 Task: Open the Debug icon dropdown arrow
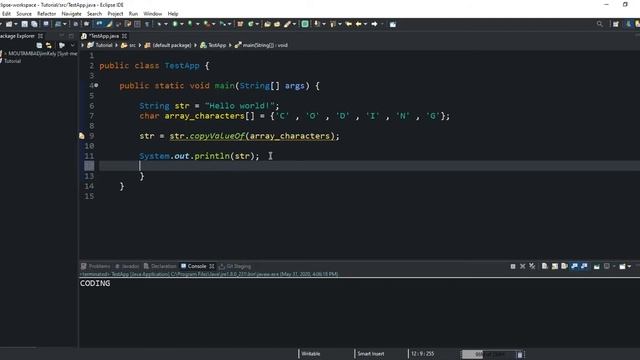(165, 24)
